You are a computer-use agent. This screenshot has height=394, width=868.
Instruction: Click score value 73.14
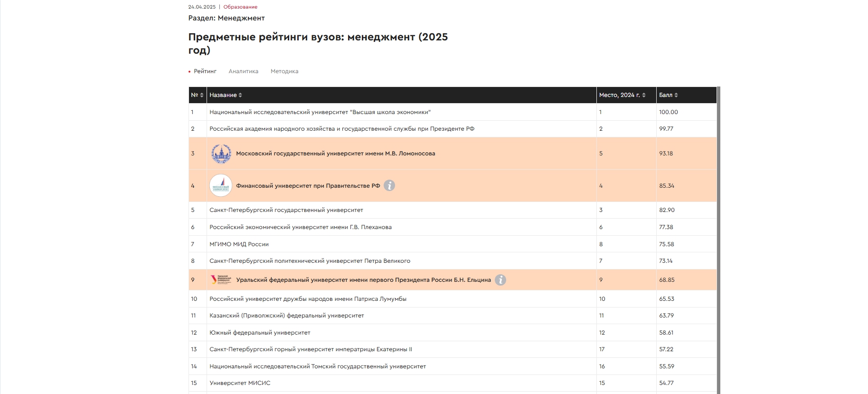(x=666, y=261)
